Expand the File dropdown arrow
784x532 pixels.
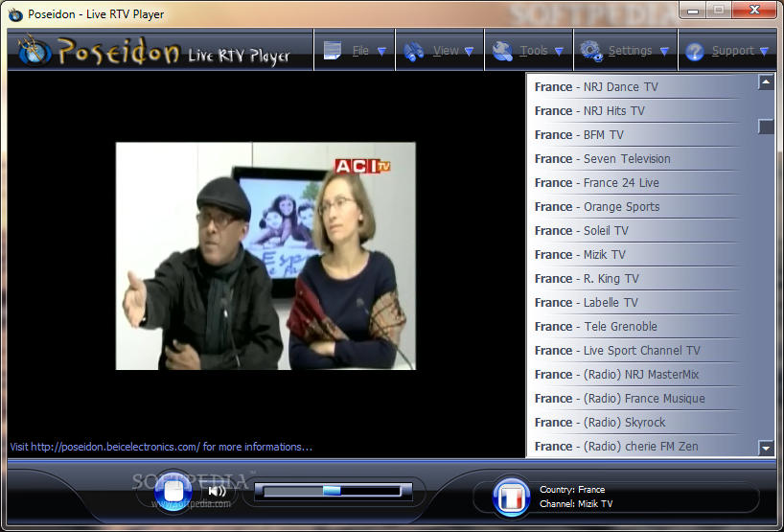pos(381,52)
